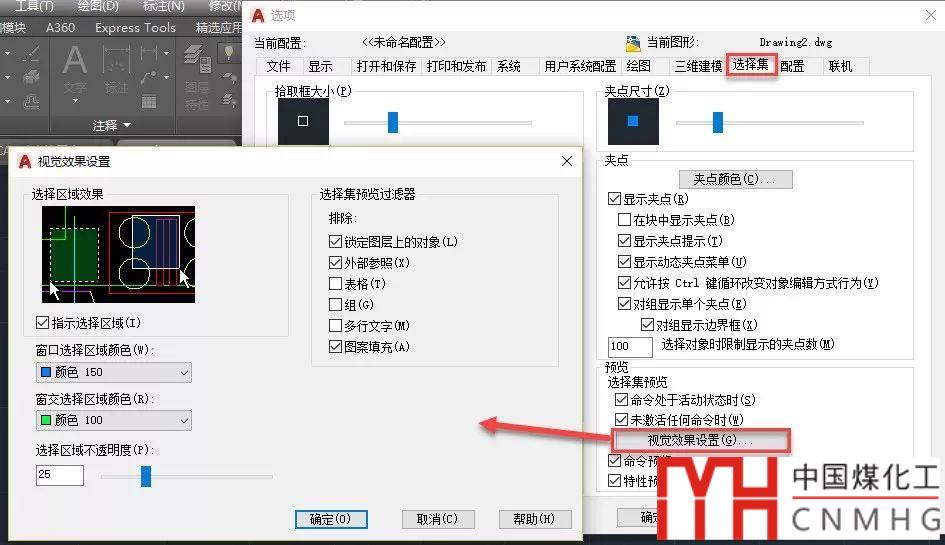Switch to 系统 tab in Options

pos(509,66)
